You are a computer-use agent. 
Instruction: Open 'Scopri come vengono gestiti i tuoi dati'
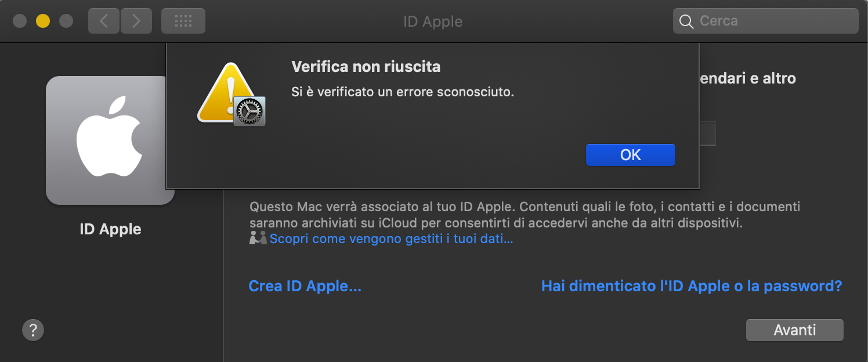coord(390,238)
